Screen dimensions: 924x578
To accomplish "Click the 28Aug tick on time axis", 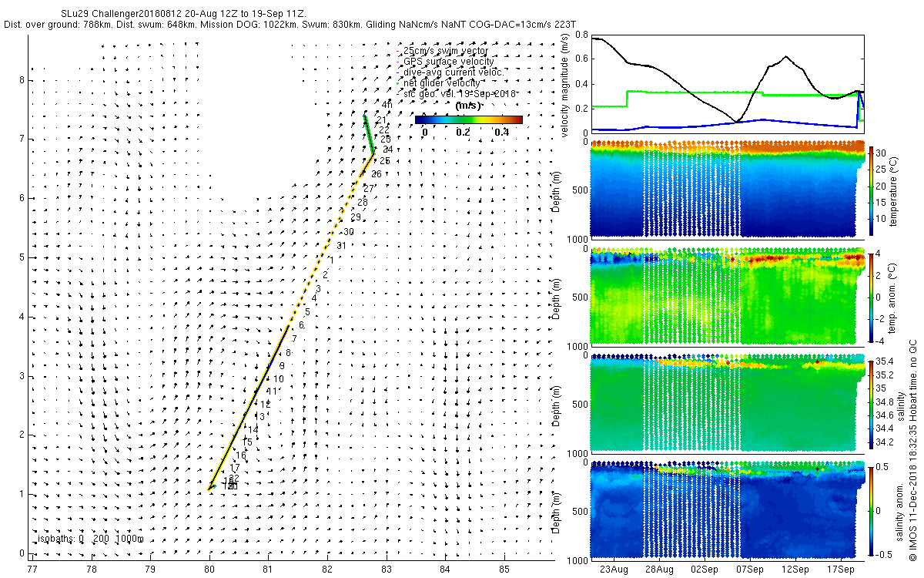I will coord(659,570).
